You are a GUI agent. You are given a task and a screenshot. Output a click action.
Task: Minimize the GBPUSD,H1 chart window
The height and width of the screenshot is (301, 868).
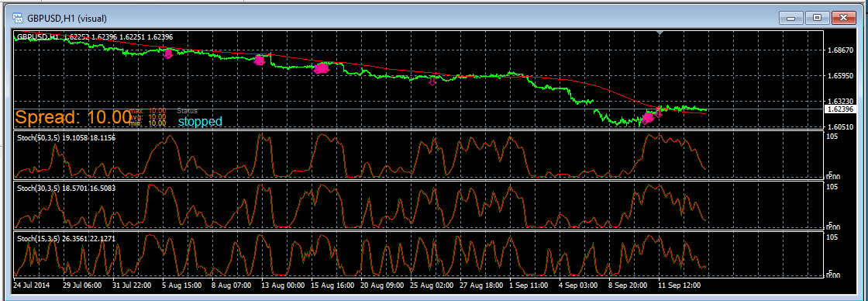pyautogui.click(x=791, y=19)
